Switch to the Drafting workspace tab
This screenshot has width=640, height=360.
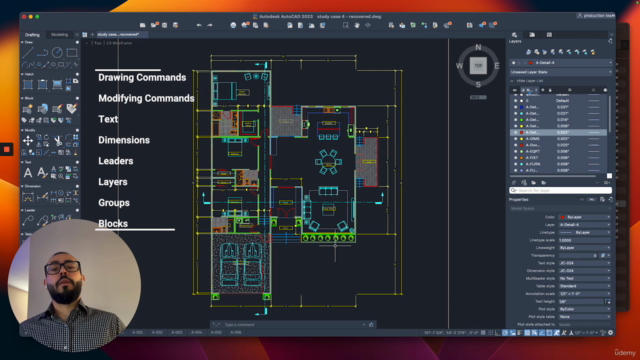click(x=32, y=35)
